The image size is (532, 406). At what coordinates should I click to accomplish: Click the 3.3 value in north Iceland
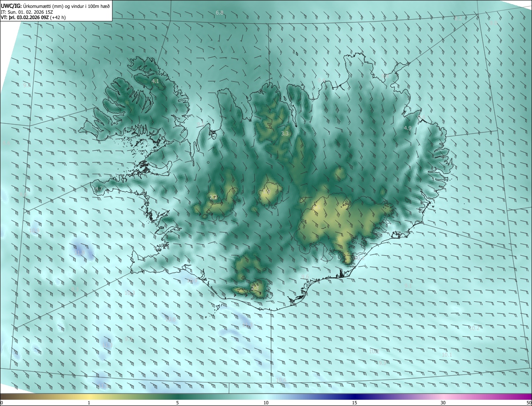click(285, 134)
